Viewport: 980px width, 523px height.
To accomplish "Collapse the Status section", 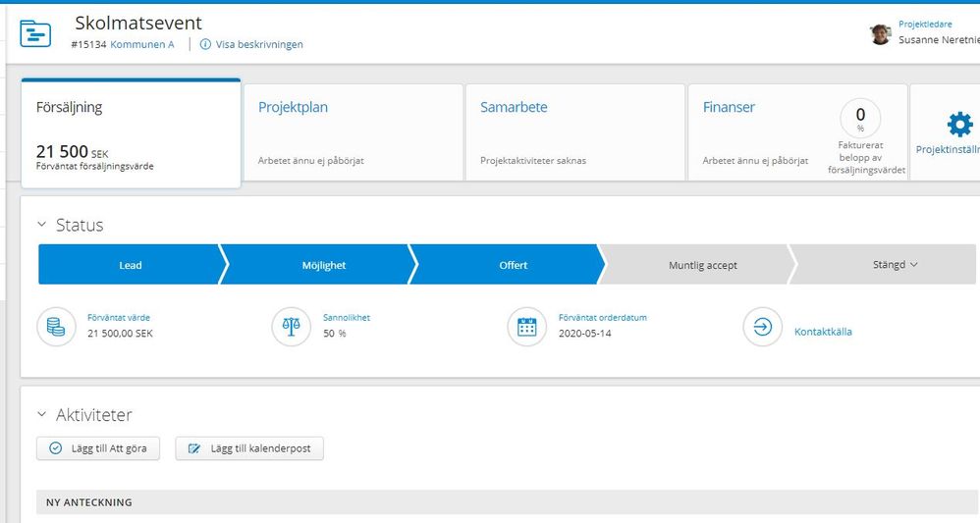I will (42, 225).
